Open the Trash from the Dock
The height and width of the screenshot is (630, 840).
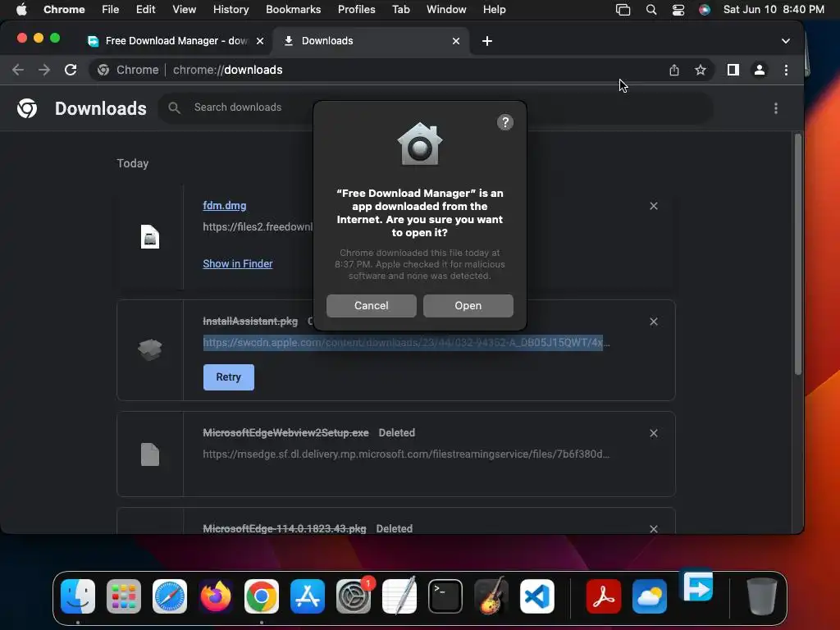coord(761,596)
